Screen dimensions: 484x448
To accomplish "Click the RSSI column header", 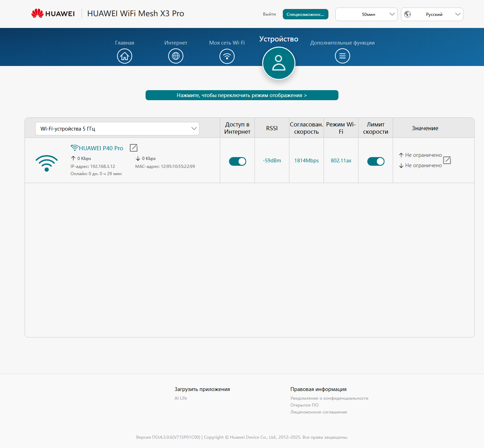I will coord(272,128).
